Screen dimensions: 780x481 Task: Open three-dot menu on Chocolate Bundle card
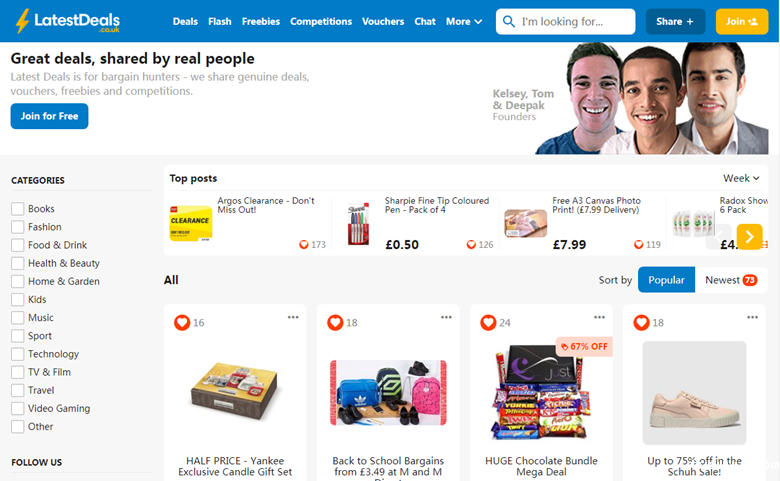pyautogui.click(x=599, y=317)
